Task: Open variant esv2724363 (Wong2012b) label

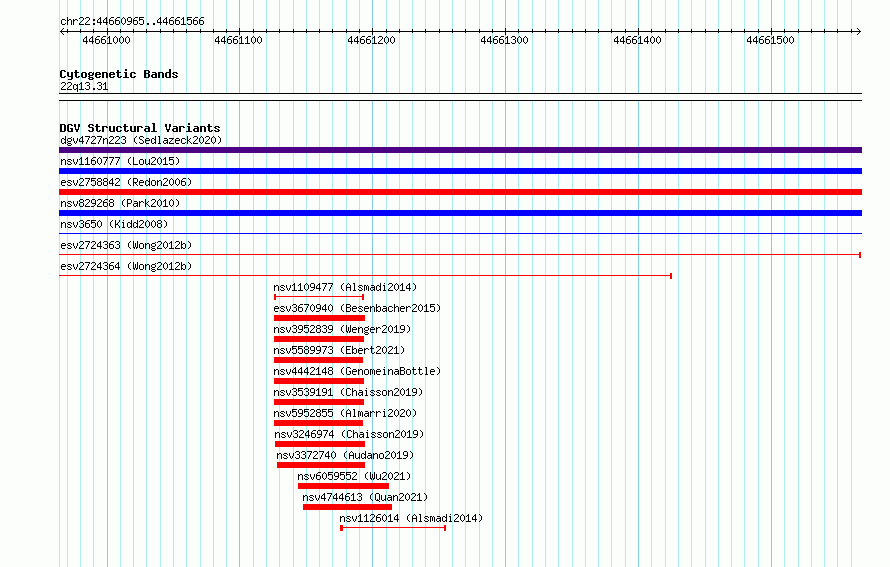Action: (x=126, y=245)
